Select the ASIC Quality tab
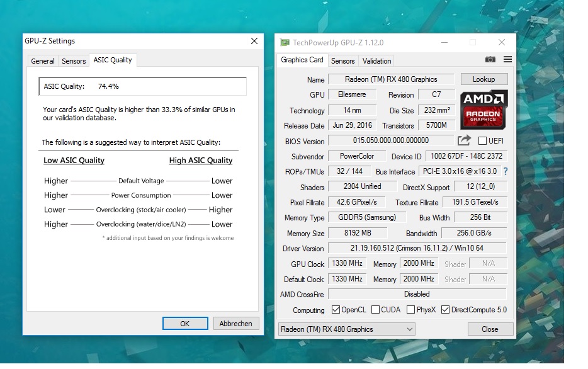This screenshot has height=369, width=588. coord(113,60)
